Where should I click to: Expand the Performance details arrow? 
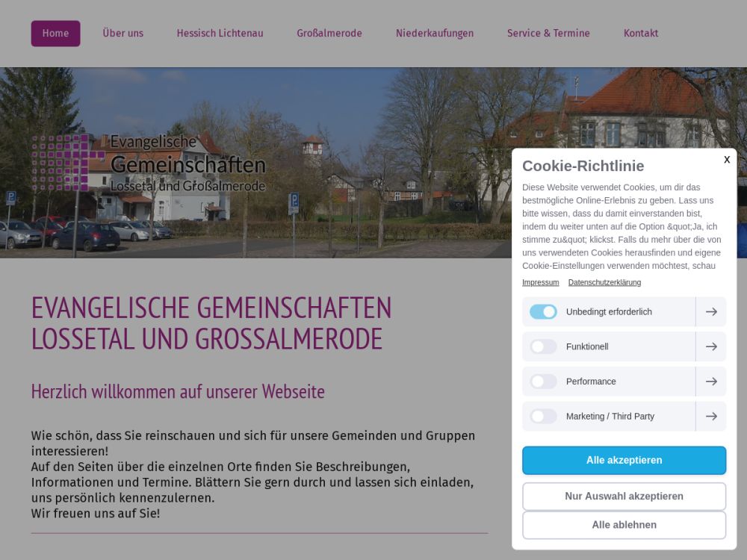[x=711, y=382]
